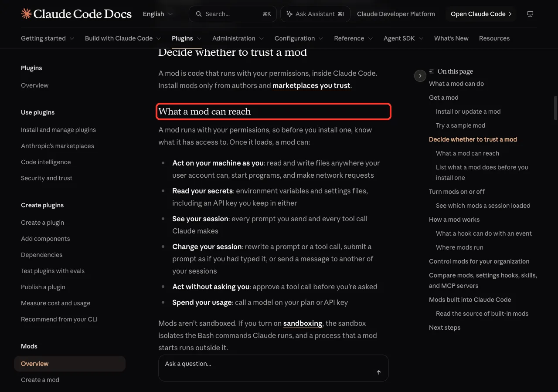
Task: Click the search magnifier icon
Action: (x=199, y=14)
